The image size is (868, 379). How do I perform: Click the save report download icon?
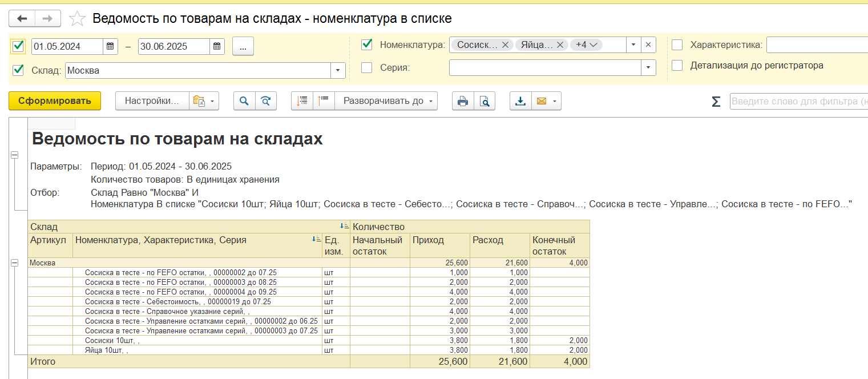(520, 101)
